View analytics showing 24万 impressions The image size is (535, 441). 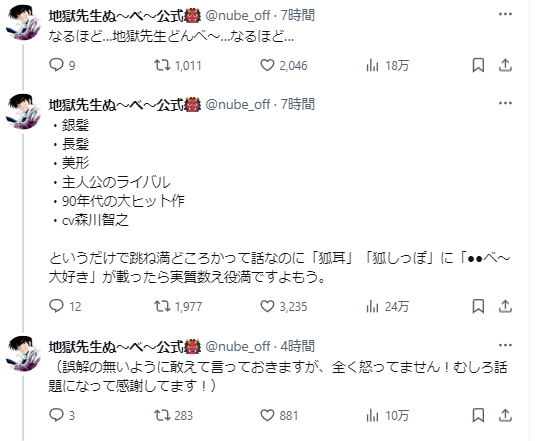pyautogui.click(x=387, y=306)
